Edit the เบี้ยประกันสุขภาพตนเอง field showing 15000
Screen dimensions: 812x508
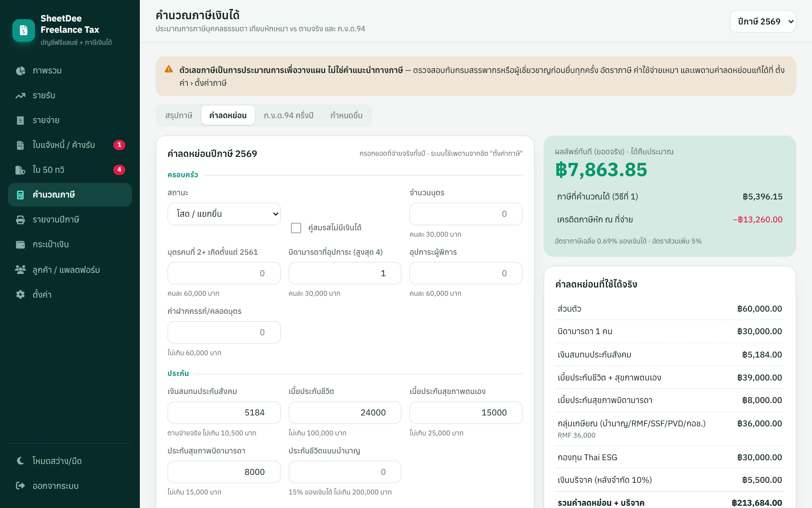[466, 412]
